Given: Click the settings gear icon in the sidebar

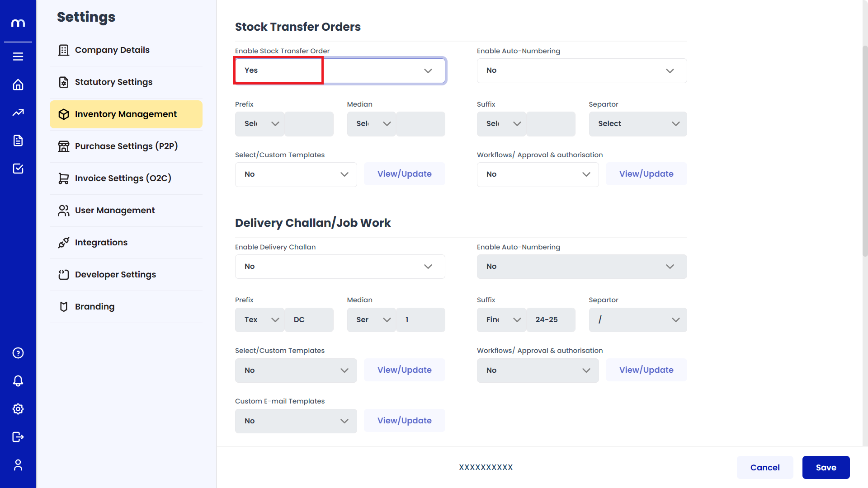Looking at the screenshot, I should tap(18, 409).
